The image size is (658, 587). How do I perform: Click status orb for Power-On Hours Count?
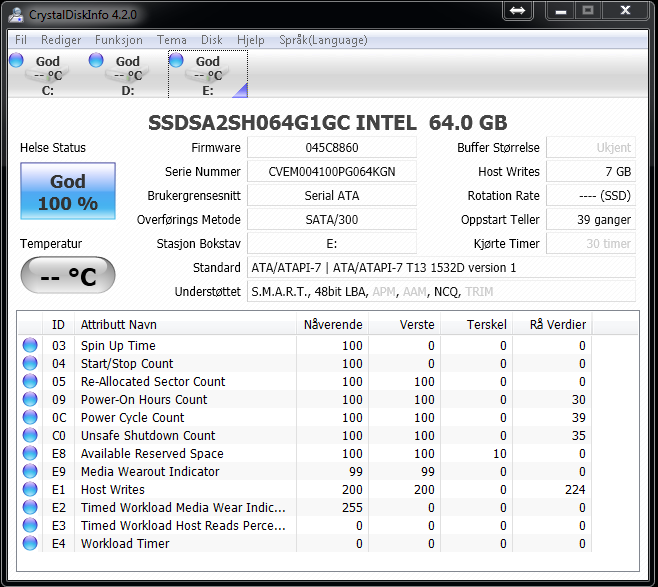tap(30, 399)
